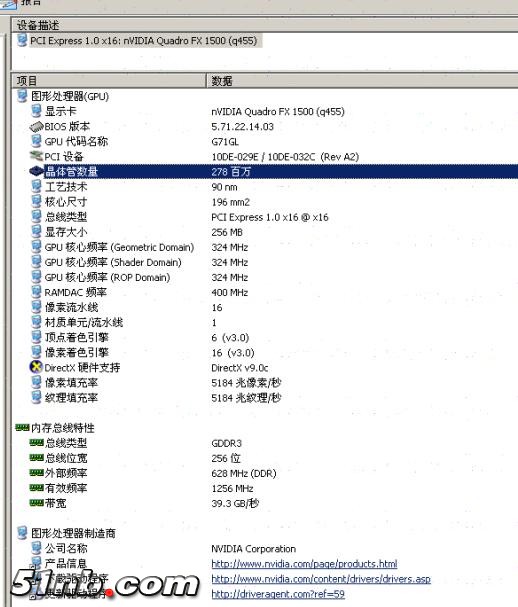518x607 pixels.
Task: Click the icon beside GPU 核心频率 (Geometric Domain)
Action: click(36, 247)
